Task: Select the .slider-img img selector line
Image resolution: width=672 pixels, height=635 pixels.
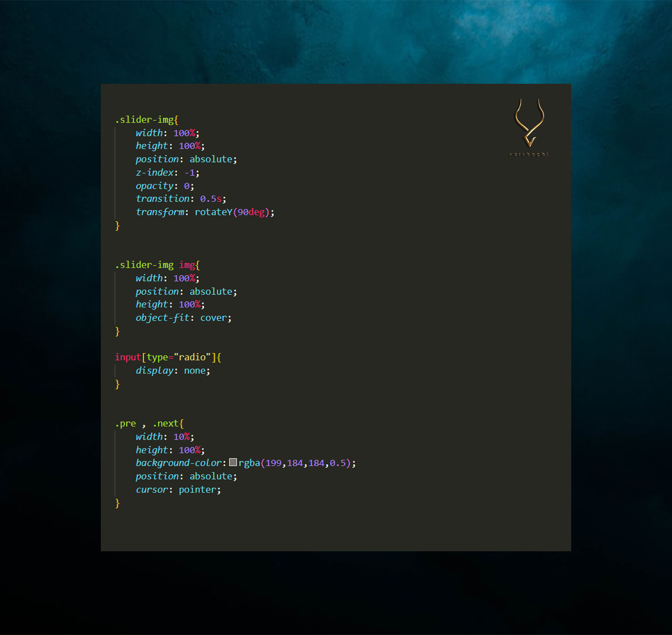Action: coord(157,265)
